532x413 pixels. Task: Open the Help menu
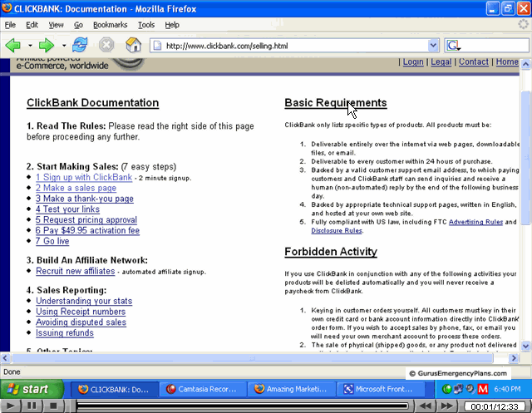click(172, 25)
